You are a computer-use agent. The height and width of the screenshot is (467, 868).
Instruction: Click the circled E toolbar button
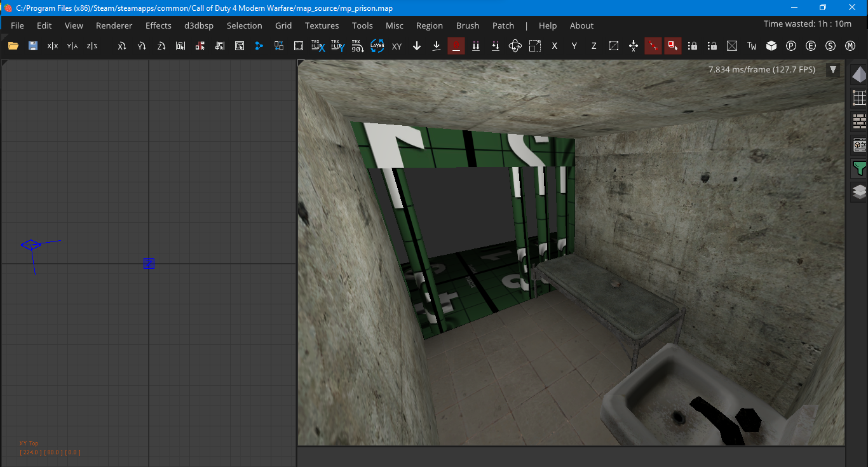[x=811, y=46]
